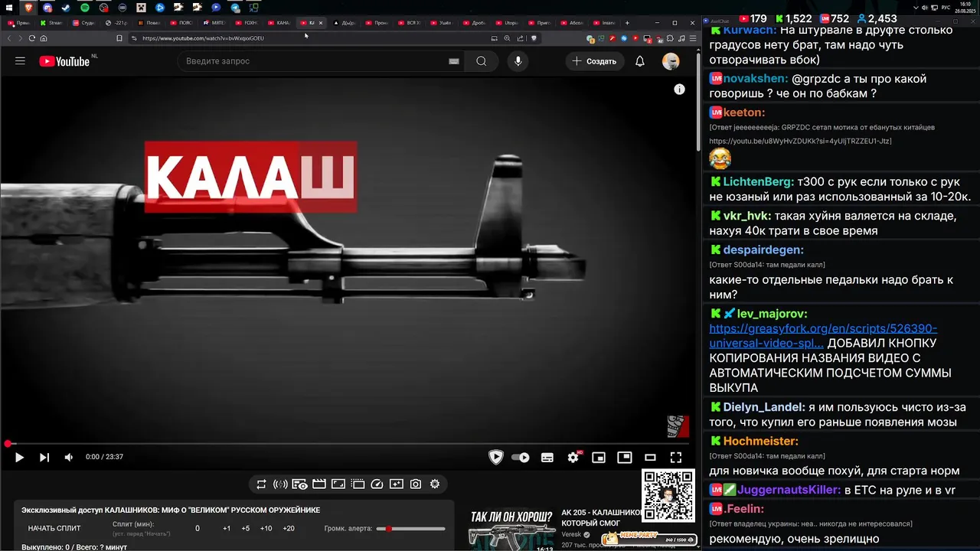
Task: Switch to the miniplayer
Action: [x=599, y=458]
